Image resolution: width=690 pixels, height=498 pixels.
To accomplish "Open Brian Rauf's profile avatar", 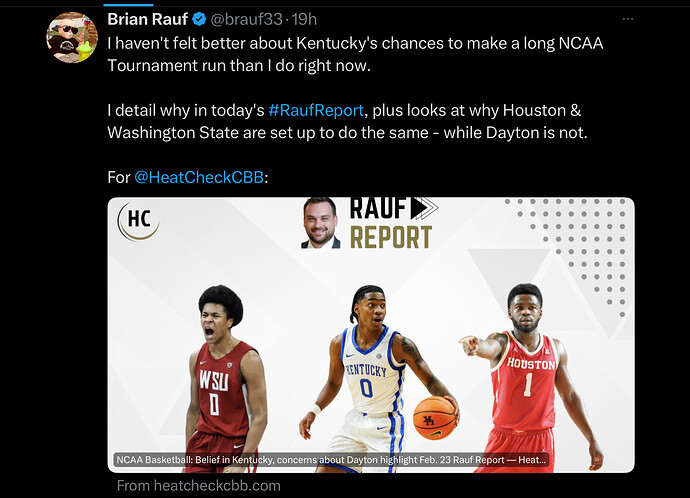I will click(72, 37).
